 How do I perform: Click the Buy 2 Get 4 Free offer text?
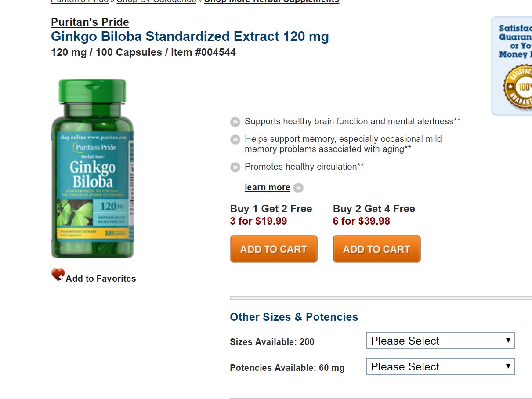(374, 209)
